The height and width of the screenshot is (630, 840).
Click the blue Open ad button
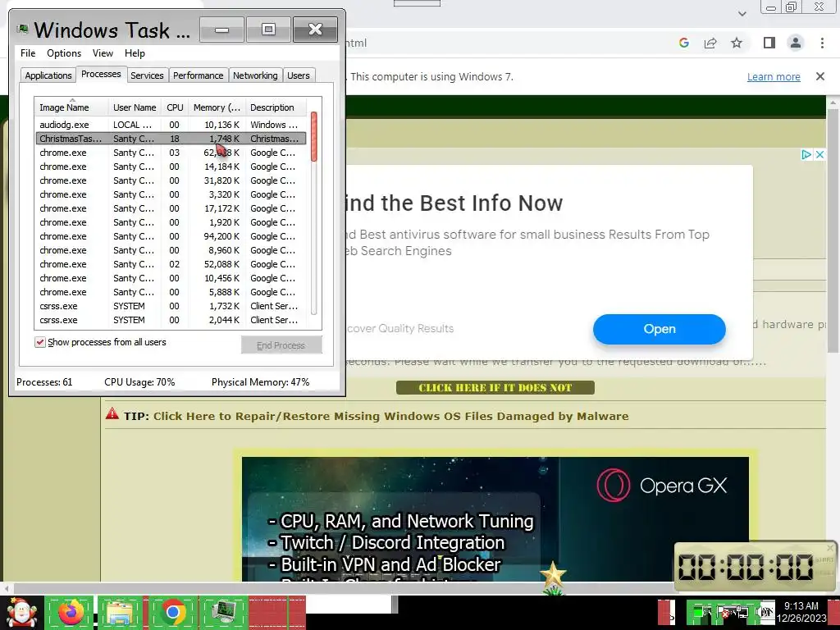click(x=659, y=329)
